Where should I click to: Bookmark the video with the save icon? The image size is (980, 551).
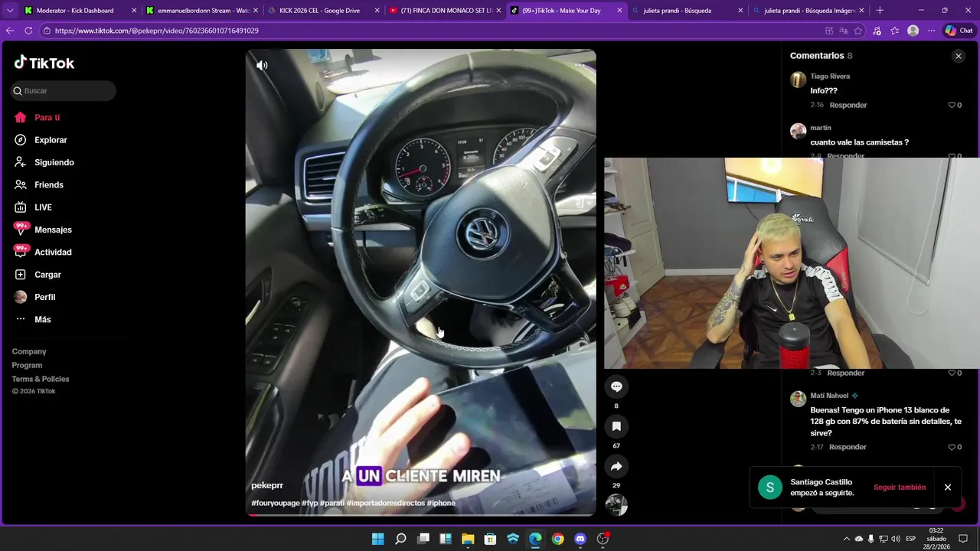[616, 426]
